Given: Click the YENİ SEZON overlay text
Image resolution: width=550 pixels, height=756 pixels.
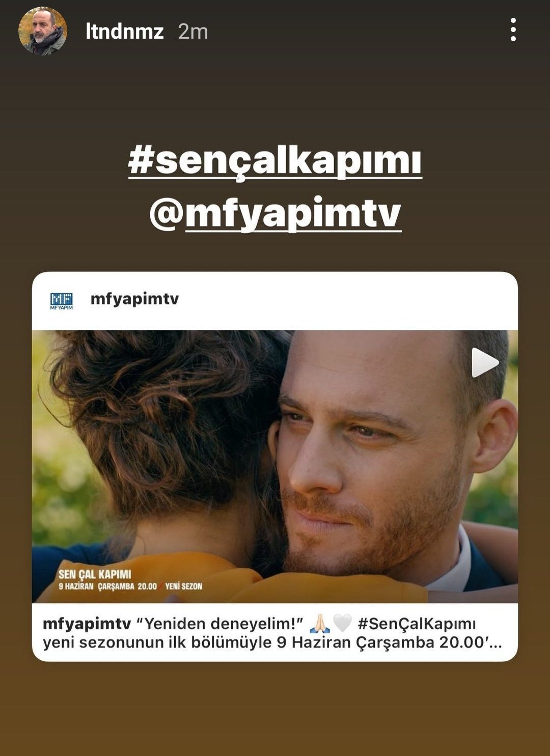Looking at the screenshot, I should 183,586.
